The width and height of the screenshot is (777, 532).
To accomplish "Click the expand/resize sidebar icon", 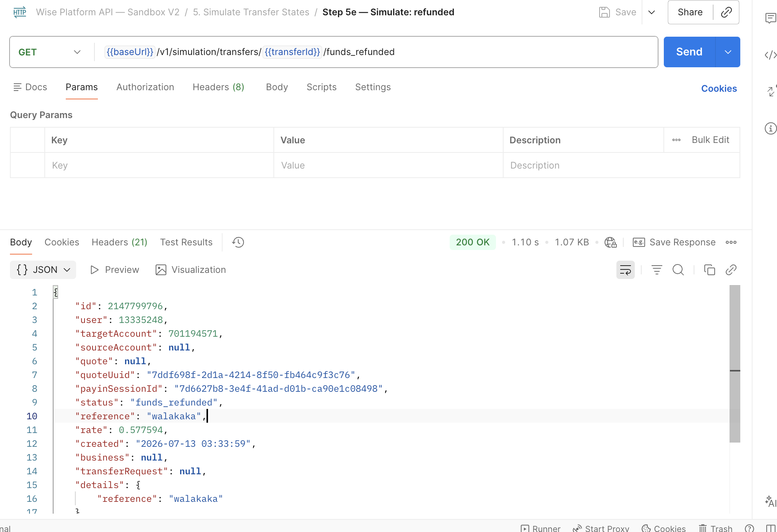I will click(x=771, y=91).
